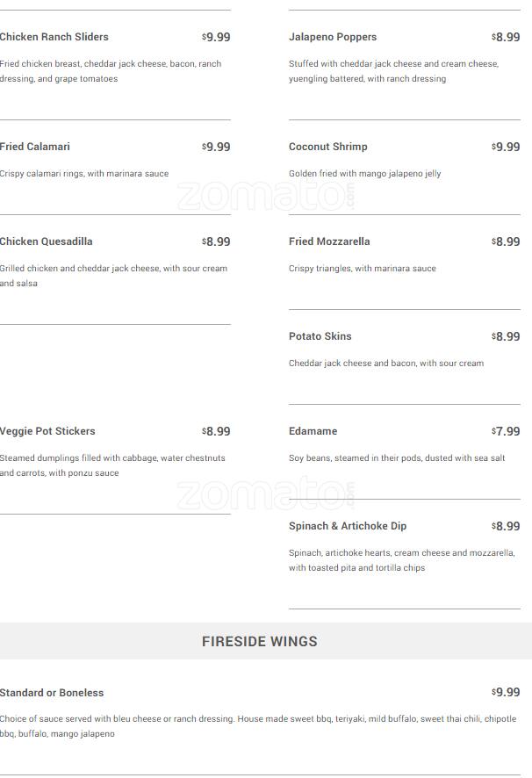Open the Coconut Shrimp menu item
Viewport: 532px width, 778px height.
(x=328, y=147)
